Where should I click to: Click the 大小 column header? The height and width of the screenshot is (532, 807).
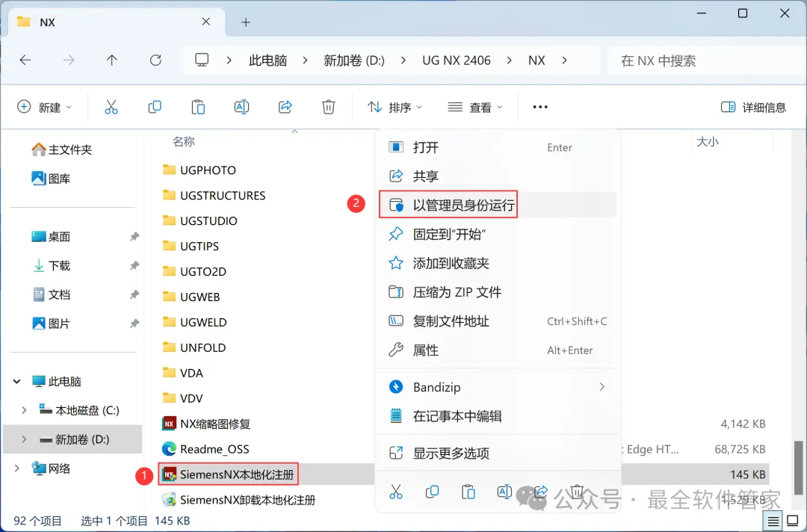click(707, 141)
